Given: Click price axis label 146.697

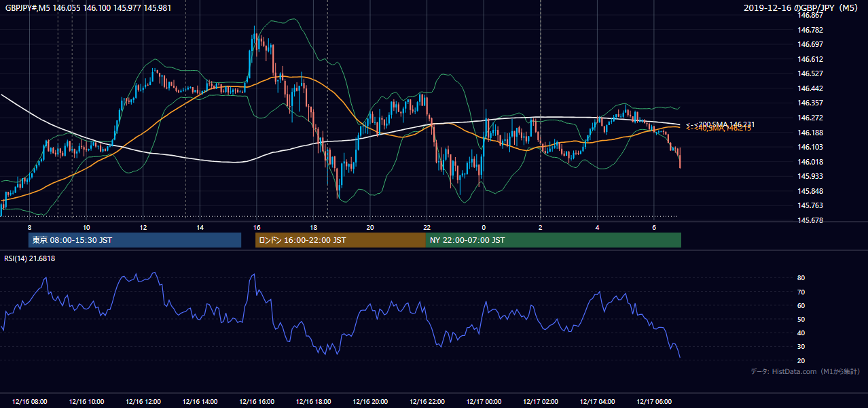Looking at the screenshot, I should tap(811, 44).
